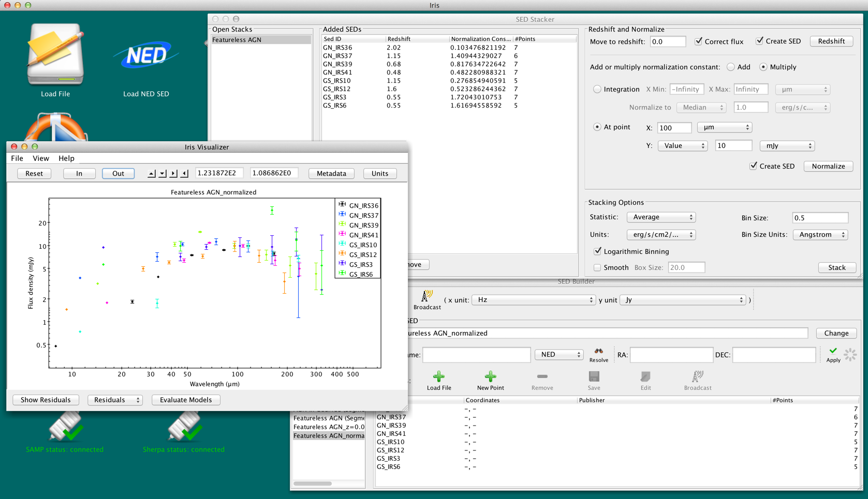Open the x unit Hz dropdown
Image resolution: width=868 pixels, height=499 pixels.
533,300
